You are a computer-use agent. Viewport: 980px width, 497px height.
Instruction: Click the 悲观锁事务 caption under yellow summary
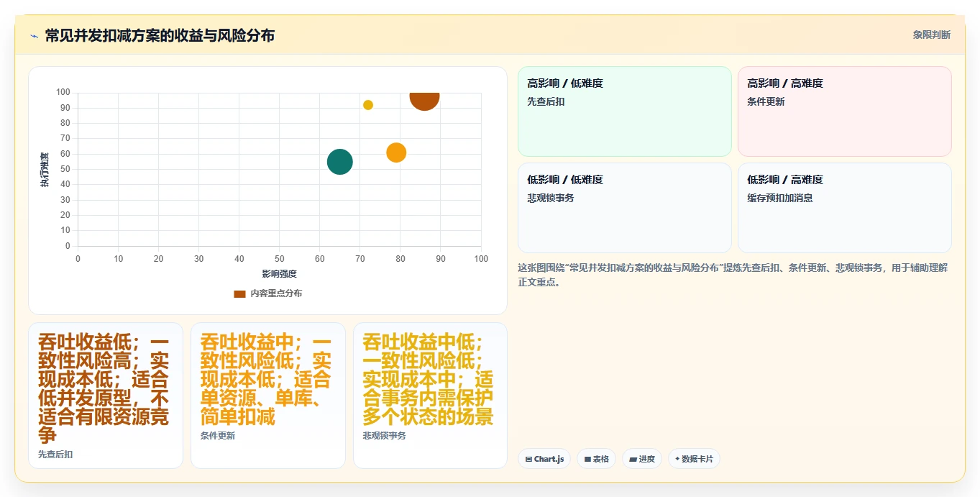click(x=385, y=436)
